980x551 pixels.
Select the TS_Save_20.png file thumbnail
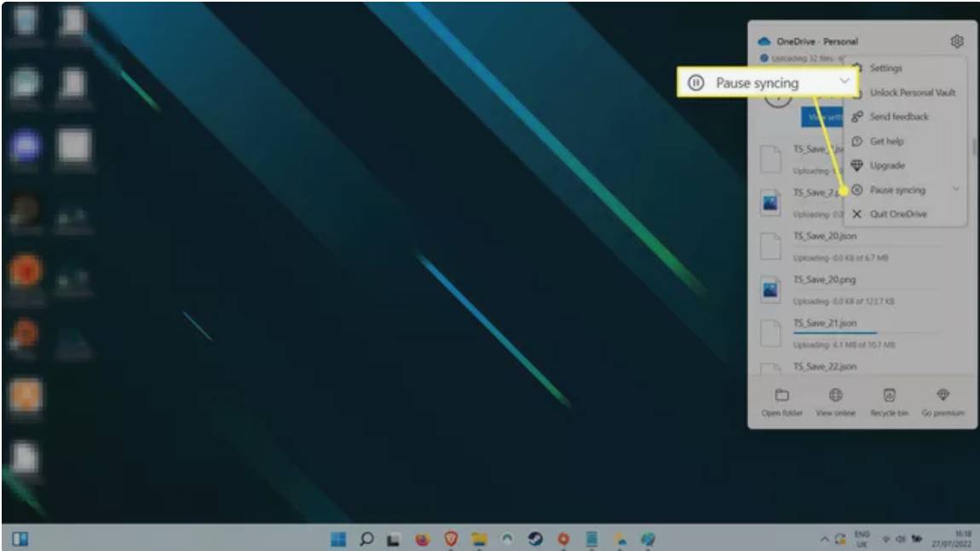click(x=770, y=290)
